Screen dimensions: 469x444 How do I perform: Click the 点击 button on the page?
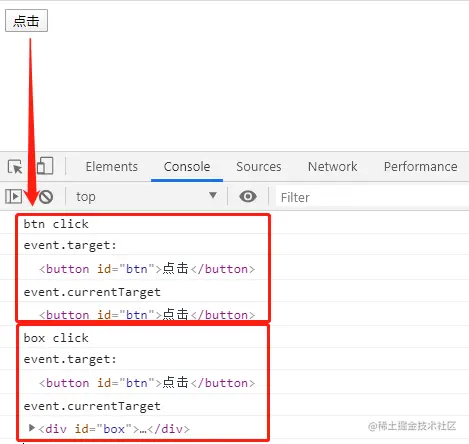[x=26, y=21]
